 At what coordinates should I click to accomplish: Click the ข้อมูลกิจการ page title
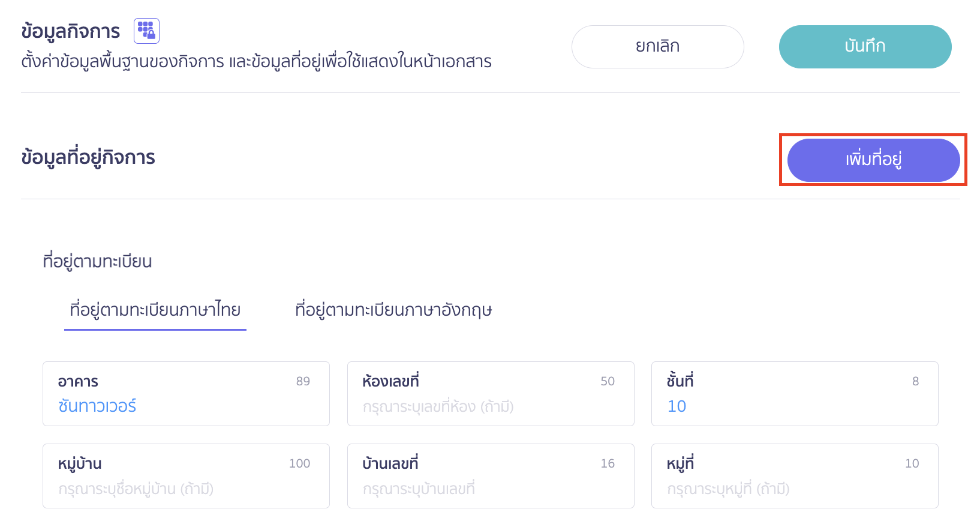click(71, 31)
